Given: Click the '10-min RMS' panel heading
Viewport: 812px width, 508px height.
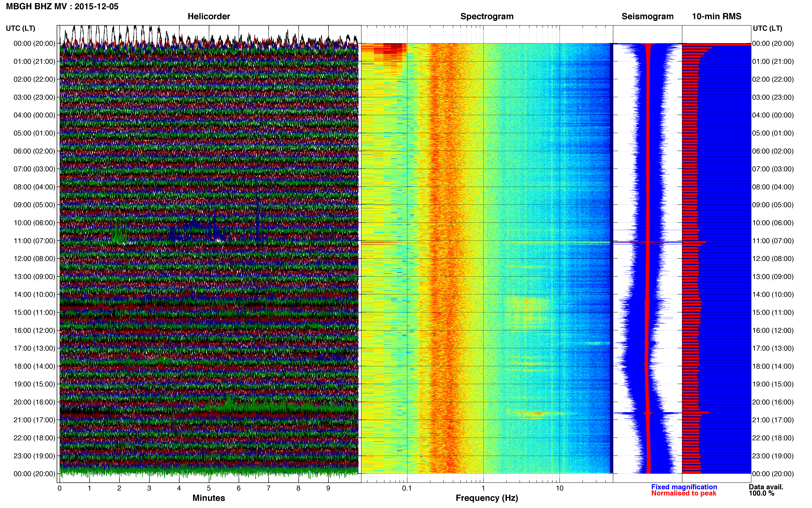Looking at the screenshot, I should (717, 16).
